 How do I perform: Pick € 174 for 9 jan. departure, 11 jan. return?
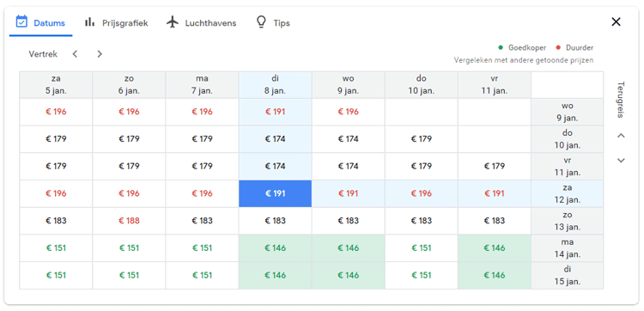pyautogui.click(x=349, y=167)
